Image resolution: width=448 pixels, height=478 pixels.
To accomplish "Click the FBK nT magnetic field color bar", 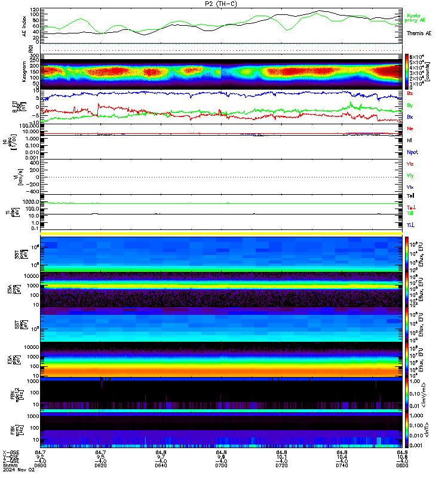I will click(407, 430).
